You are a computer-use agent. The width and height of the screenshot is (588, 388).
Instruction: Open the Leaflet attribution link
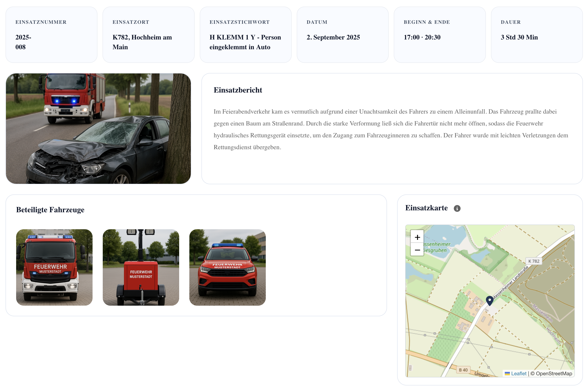pos(519,373)
